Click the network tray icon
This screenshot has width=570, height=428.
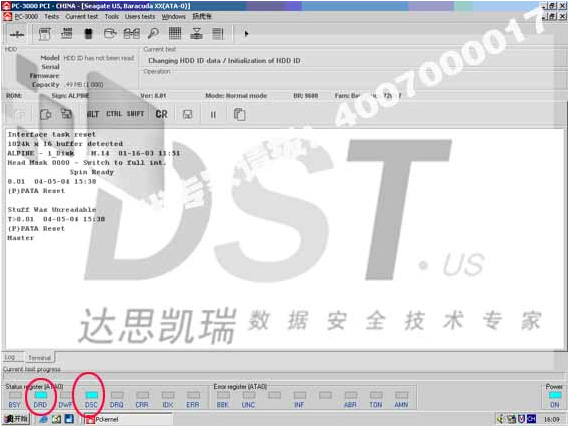(x=511, y=419)
